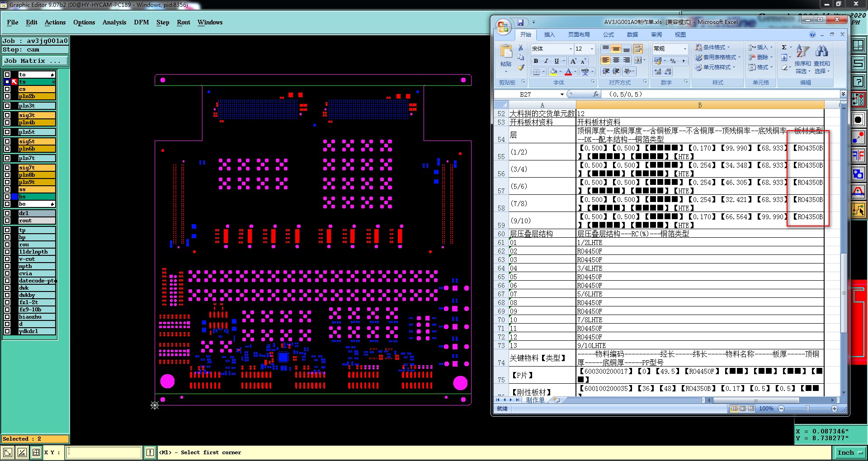Toggle the 'v-cut' layer checkbox

[x=7, y=259]
